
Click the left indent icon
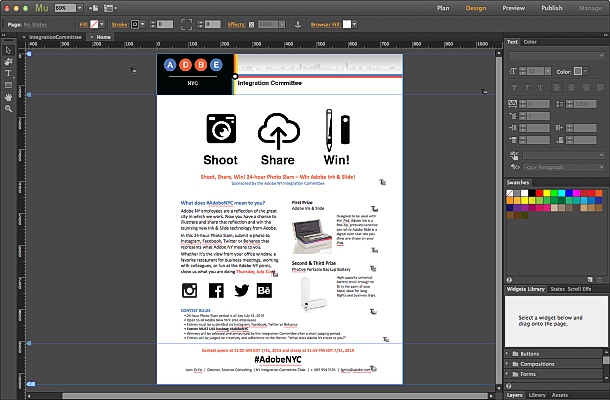pos(513,128)
